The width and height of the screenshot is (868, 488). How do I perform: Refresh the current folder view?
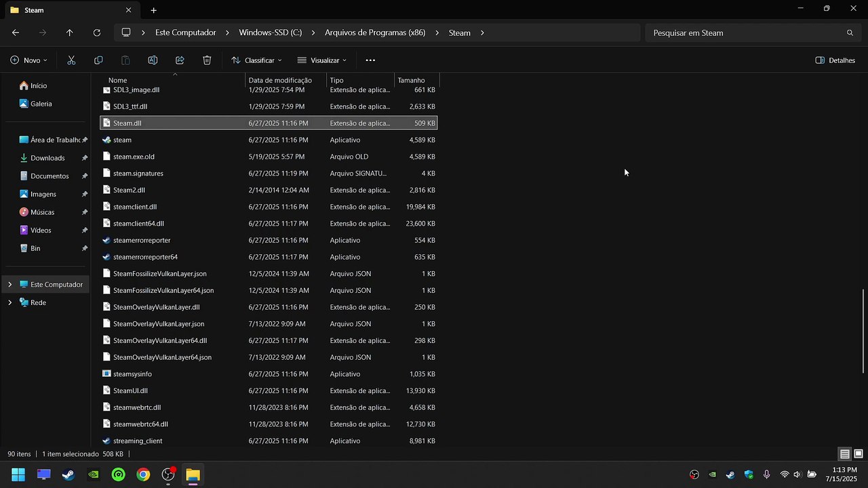pos(97,33)
